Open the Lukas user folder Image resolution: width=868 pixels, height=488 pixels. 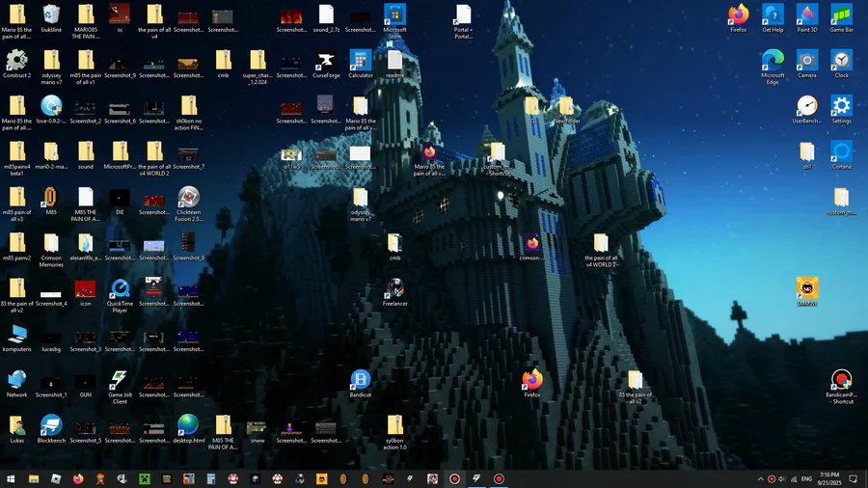point(16,425)
